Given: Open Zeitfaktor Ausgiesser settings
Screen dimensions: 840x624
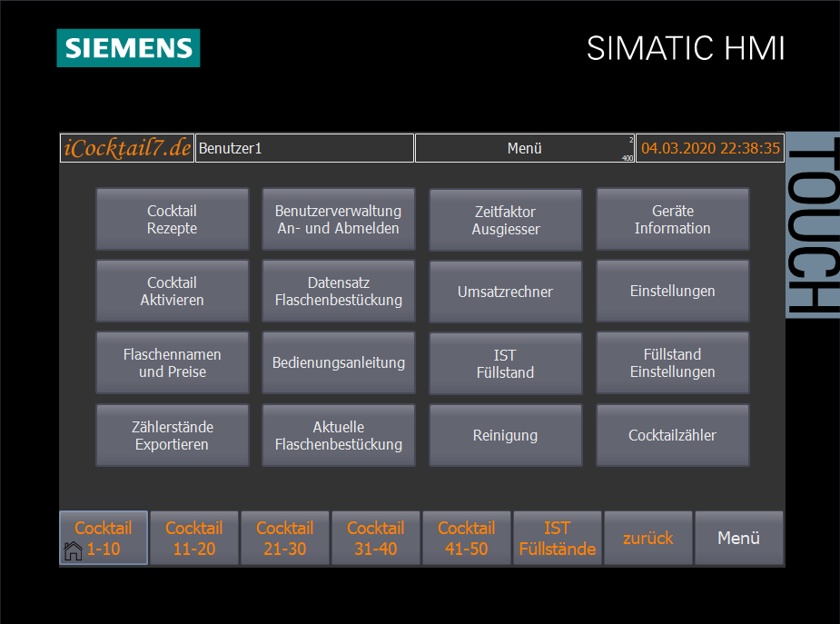Looking at the screenshot, I should coord(505,220).
